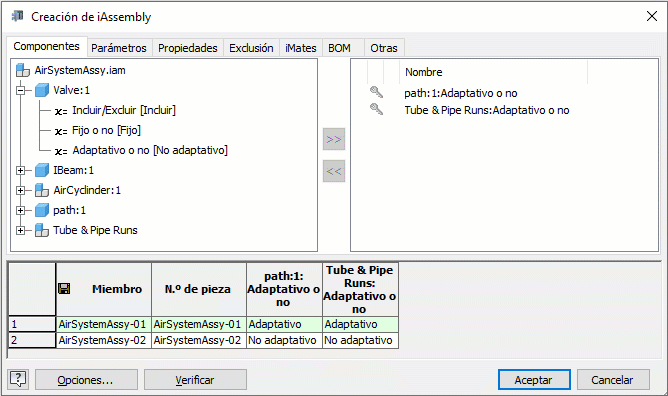
Task: Click row 1 Tube & Pipe Runs Adaptativo cell
Action: (x=360, y=324)
